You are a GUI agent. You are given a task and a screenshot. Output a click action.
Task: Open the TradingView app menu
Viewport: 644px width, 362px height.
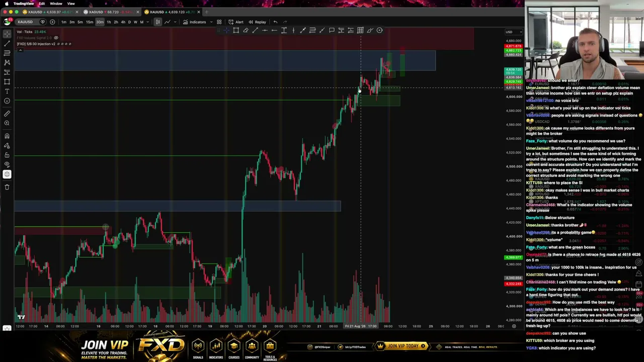[x=24, y=4]
